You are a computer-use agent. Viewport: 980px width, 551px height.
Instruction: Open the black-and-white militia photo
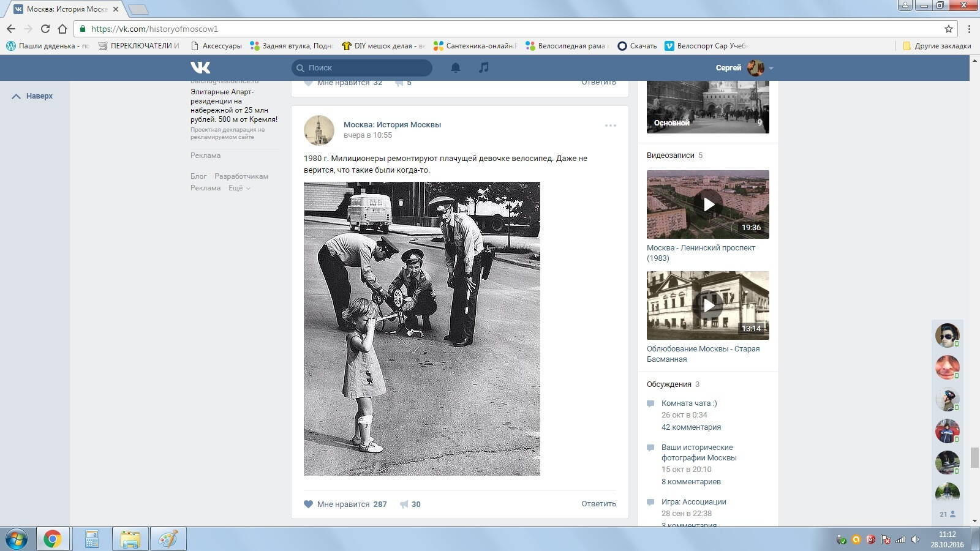[x=422, y=328]
